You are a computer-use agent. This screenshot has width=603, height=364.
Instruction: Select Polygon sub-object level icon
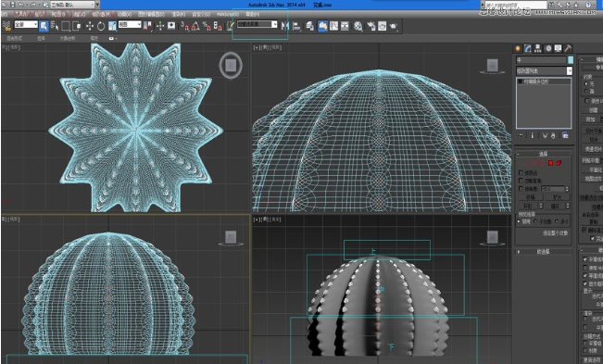[x=550, y=163]
